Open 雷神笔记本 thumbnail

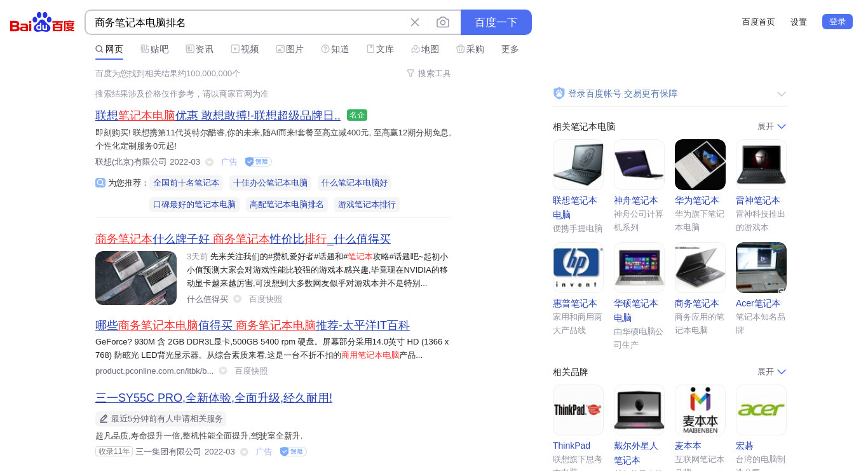[x=761, y=165]
